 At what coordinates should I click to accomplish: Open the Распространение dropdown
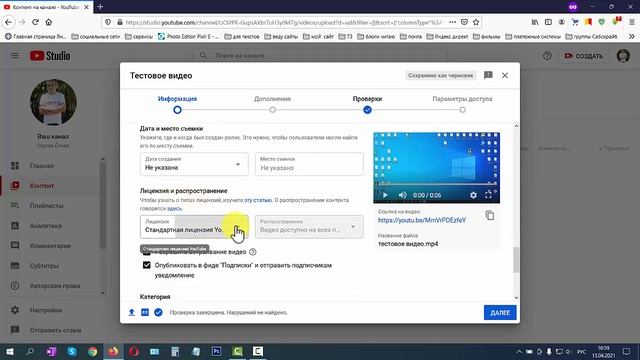tap(309, 227)
